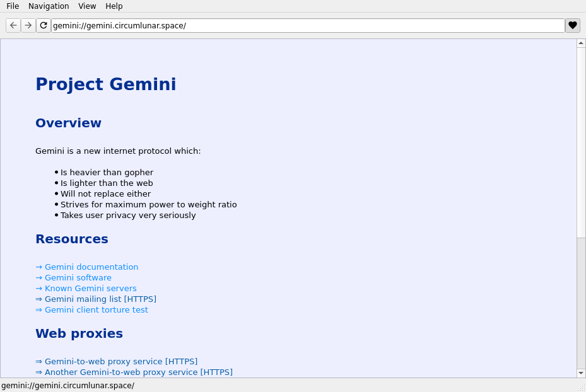Click the forward navigation arrow button
The height and width of the screenshot is (392, 586).
(x=28, y=25)
